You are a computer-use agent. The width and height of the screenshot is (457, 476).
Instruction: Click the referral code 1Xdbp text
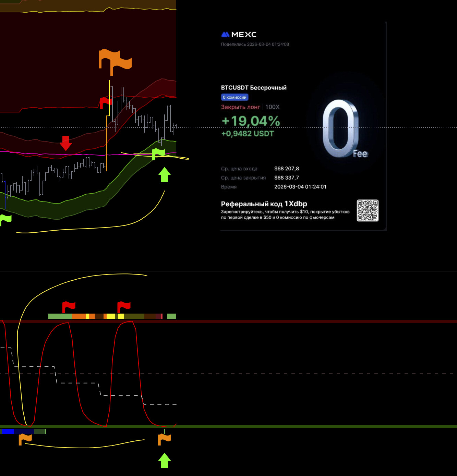coord(264,204)
